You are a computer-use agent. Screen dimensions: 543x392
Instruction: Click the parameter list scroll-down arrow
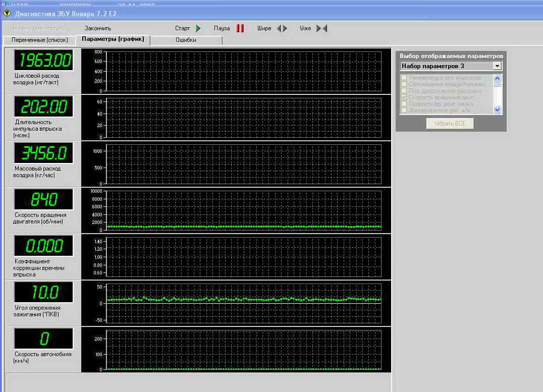pos(497,110)
